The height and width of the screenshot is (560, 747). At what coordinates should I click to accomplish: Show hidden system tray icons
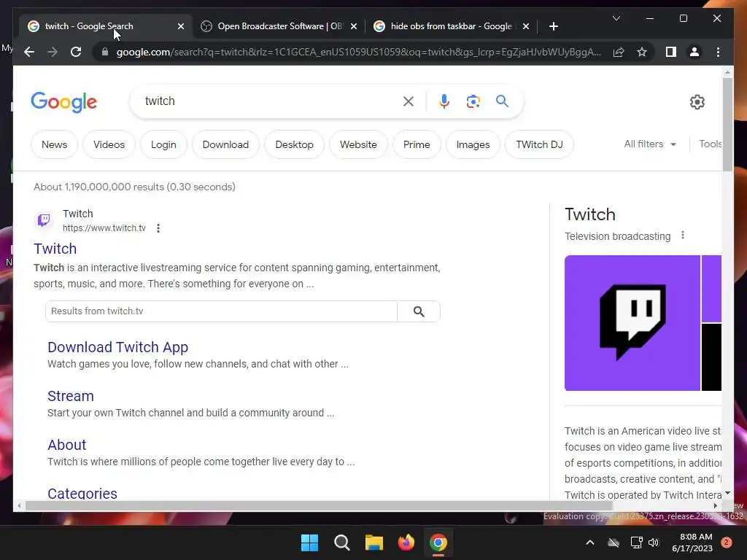coord(589,542)
